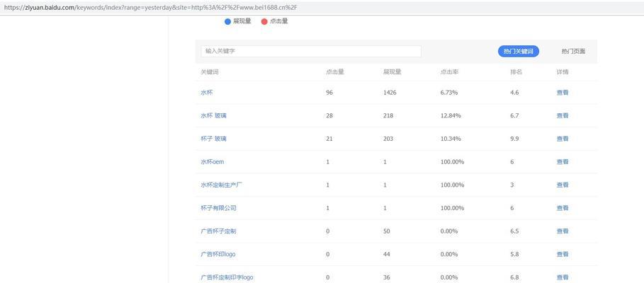Click the 关键词 column header
Viewport: 644px width, 283px height.
210,71
